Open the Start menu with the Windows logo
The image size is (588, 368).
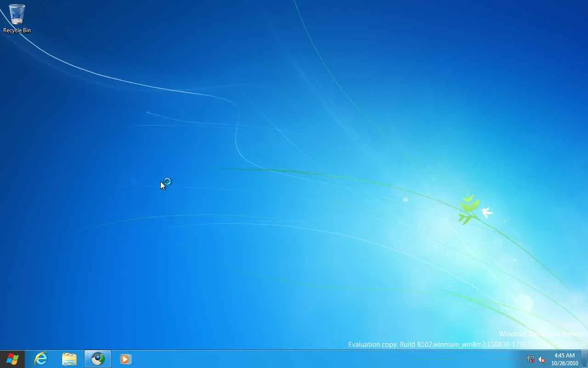pyautogui.click(x=12, y=359)
